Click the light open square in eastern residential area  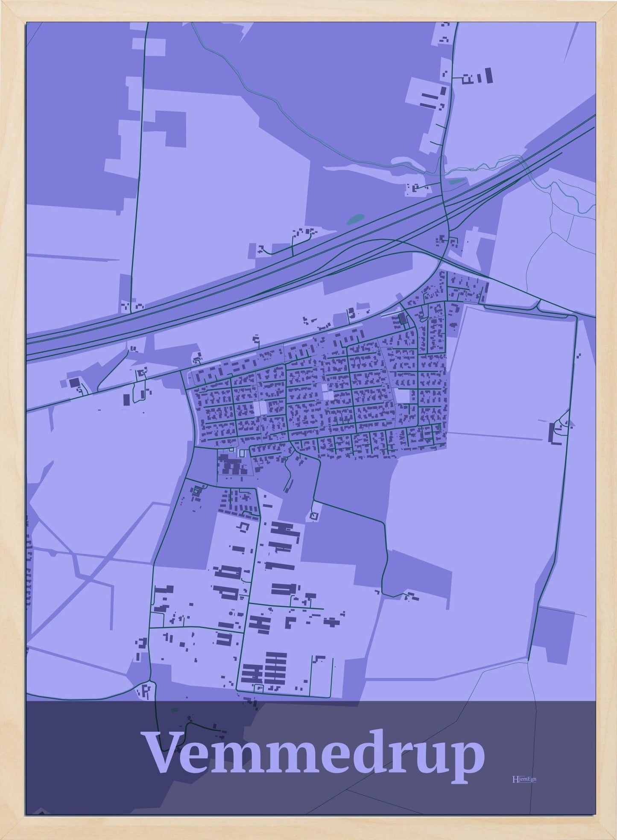[x=402, y=396]
